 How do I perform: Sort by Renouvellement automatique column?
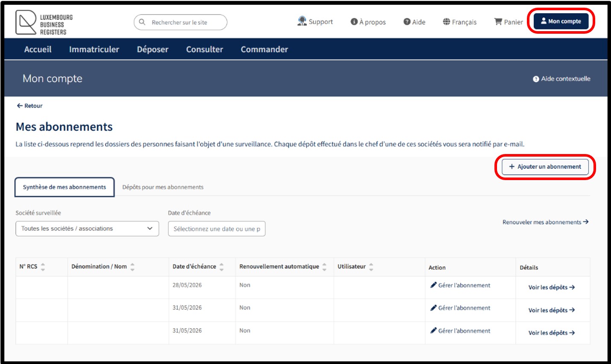coord(325,267)
